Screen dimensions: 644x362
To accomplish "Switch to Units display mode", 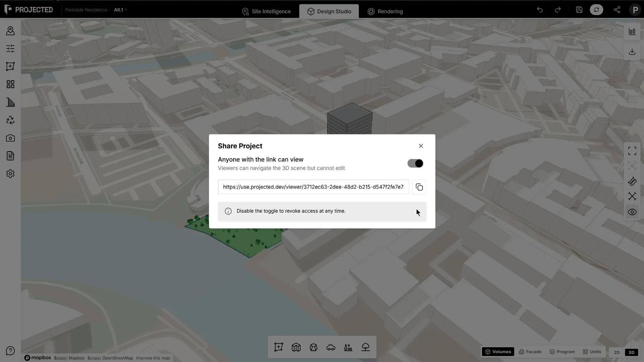I will coord(592,352).
